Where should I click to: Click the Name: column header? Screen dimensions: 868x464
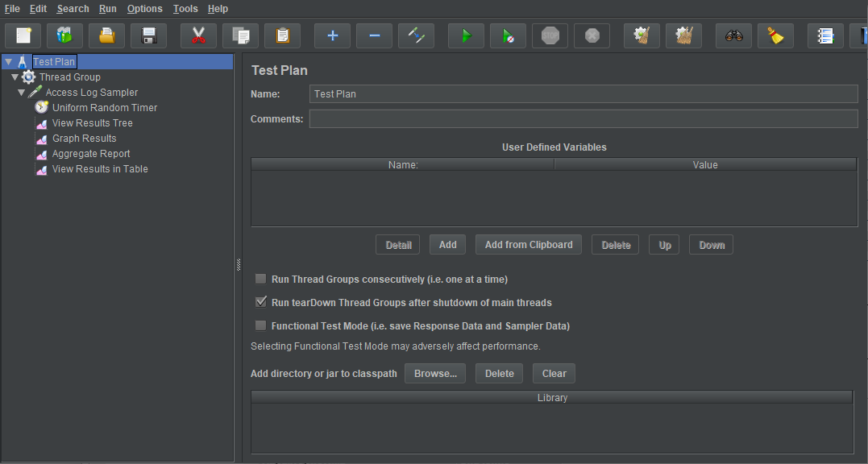click(403, 165)
